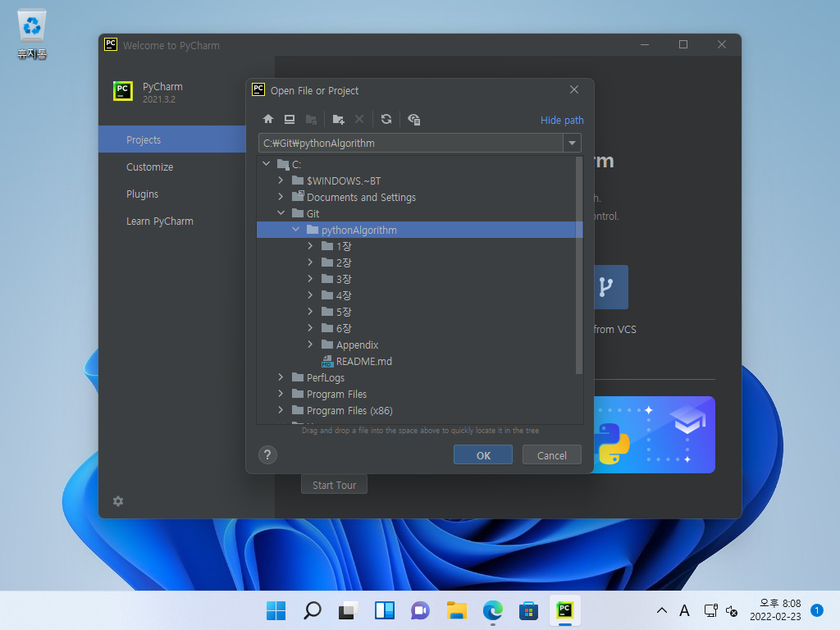Cancel the Open File dialog
This screenshot has height=630, width=840.
click(552, 454)
